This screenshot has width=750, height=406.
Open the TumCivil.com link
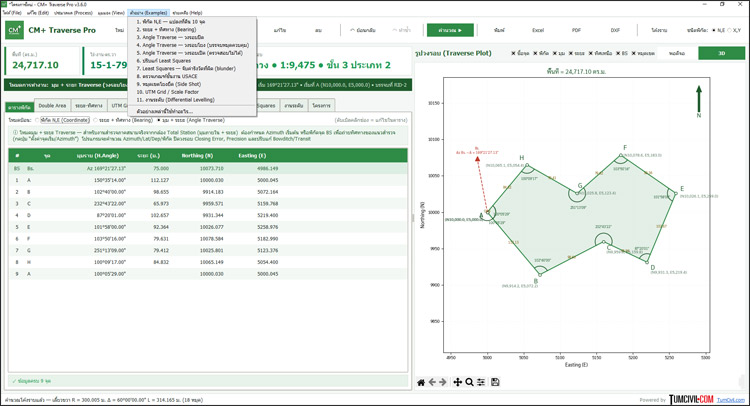(731, 400)
